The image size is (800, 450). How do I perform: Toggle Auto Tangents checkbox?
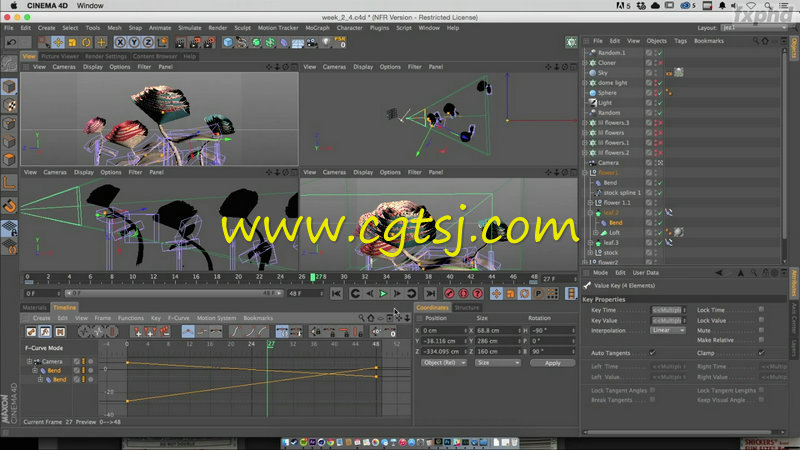click(x=652, y=353)
